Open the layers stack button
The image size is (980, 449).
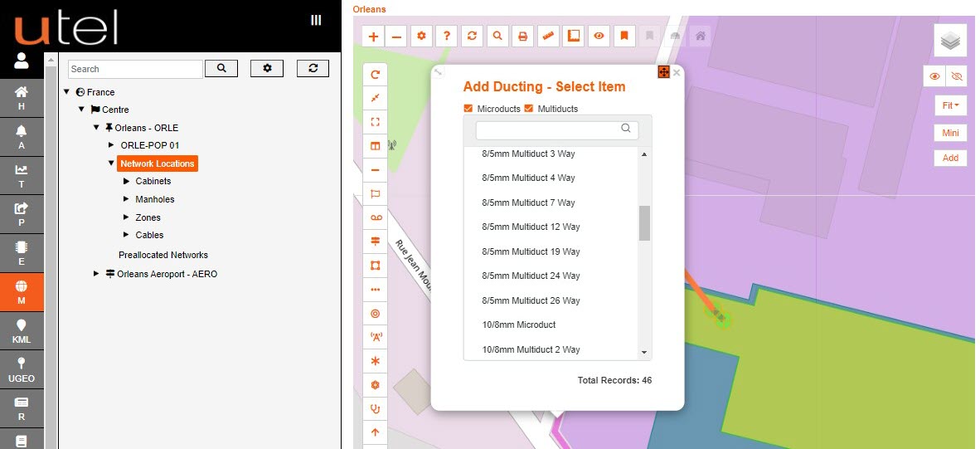pyautogui.click(x=950, y=41)
